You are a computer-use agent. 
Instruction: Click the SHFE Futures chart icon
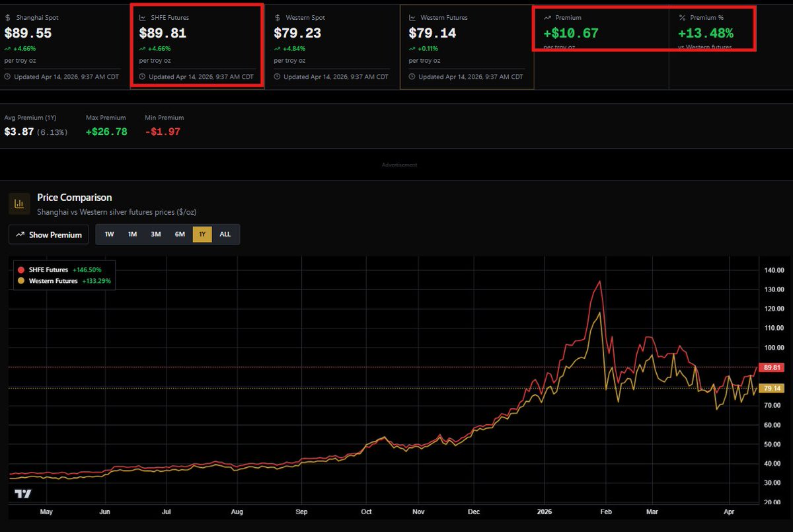point(143,18)
